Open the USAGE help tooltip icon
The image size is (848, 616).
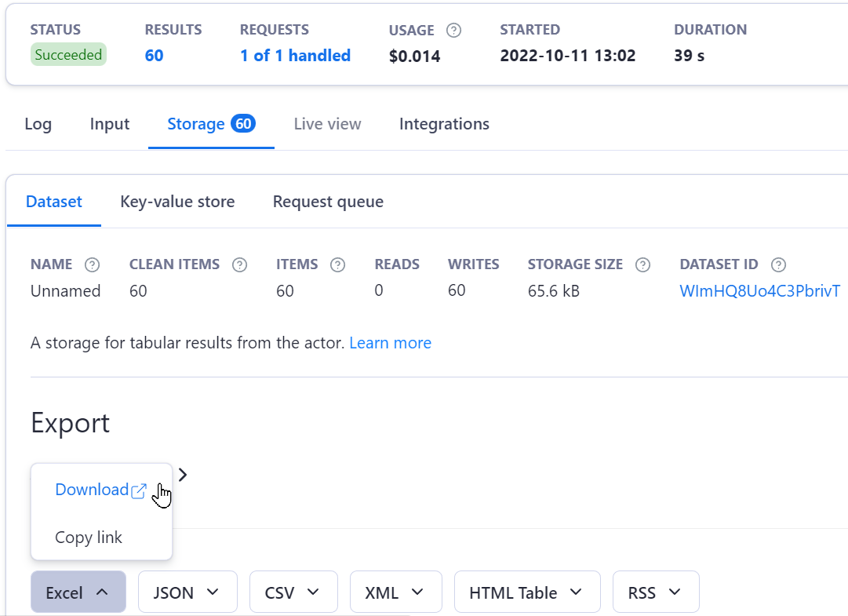[453, 30]
